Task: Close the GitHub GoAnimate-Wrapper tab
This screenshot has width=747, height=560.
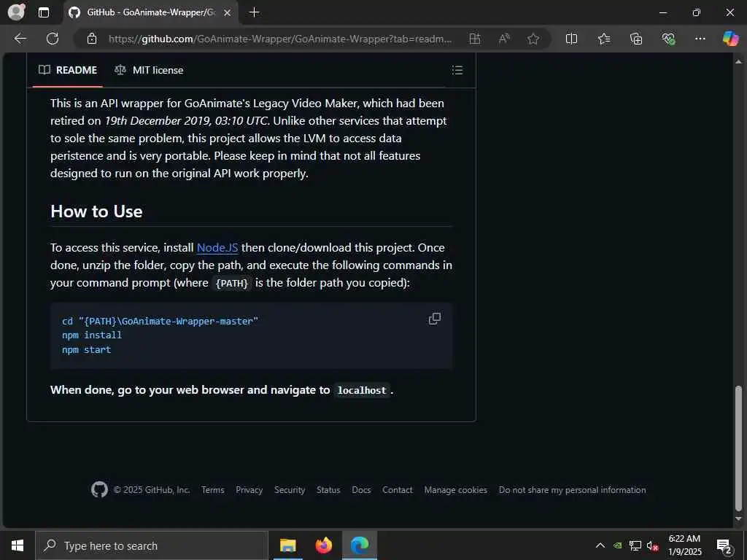Action: pyautogui.click(x=228, y=12)
